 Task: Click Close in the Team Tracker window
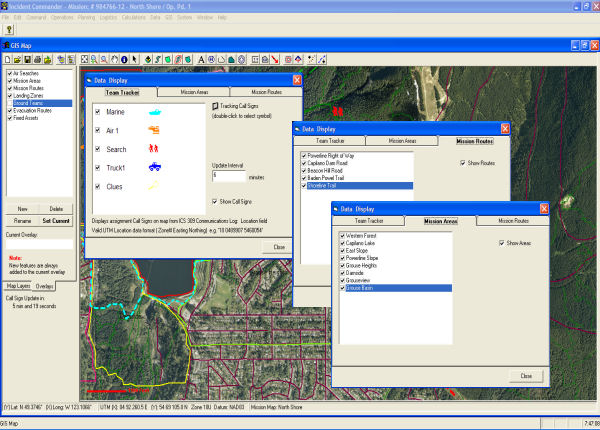279,247
